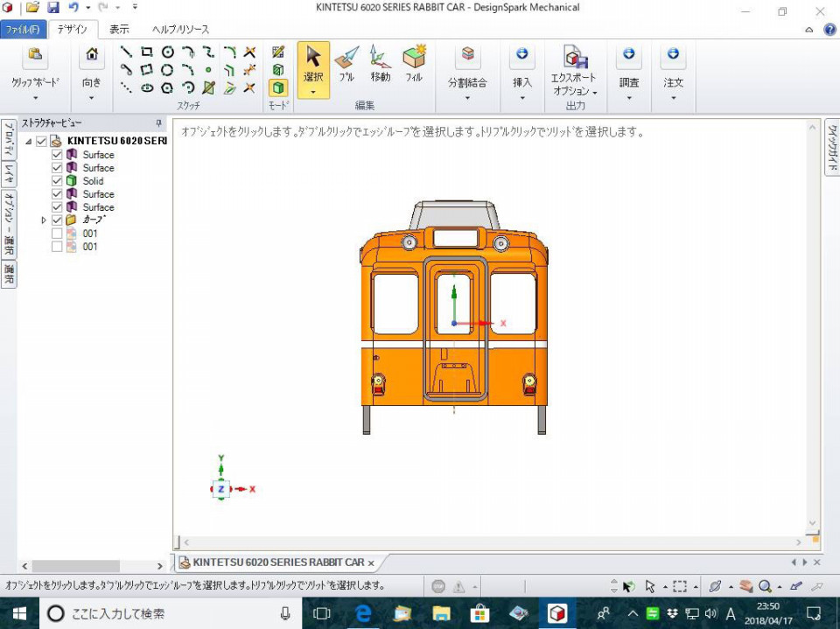The image size is (840, 629).
Task: Switch to the ヘルプ/リソース ribbon tab
Action: [180, 30]
